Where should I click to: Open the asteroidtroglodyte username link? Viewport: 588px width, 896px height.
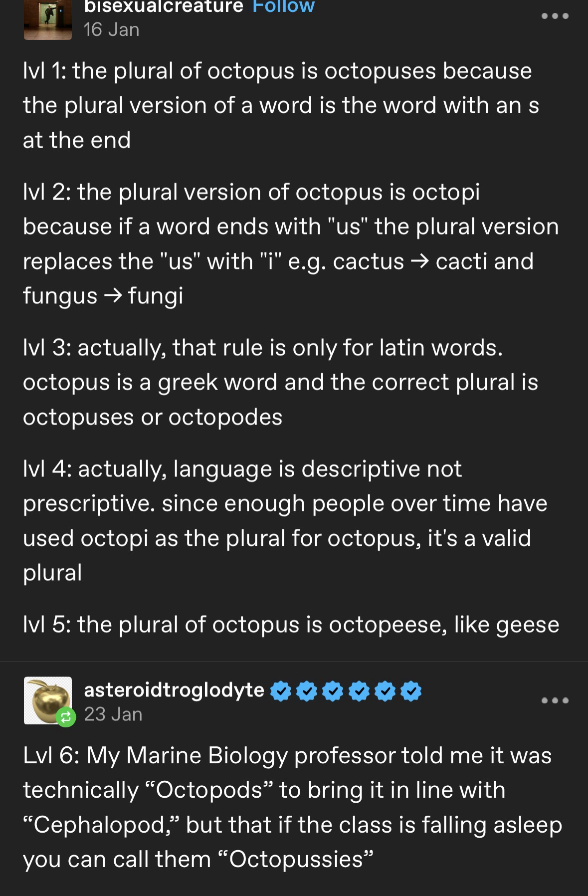point(174,690)
